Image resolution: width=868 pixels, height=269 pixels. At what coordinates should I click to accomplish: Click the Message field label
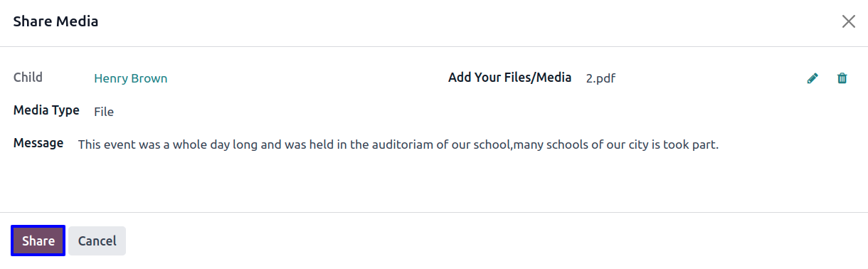pos(38,143)
